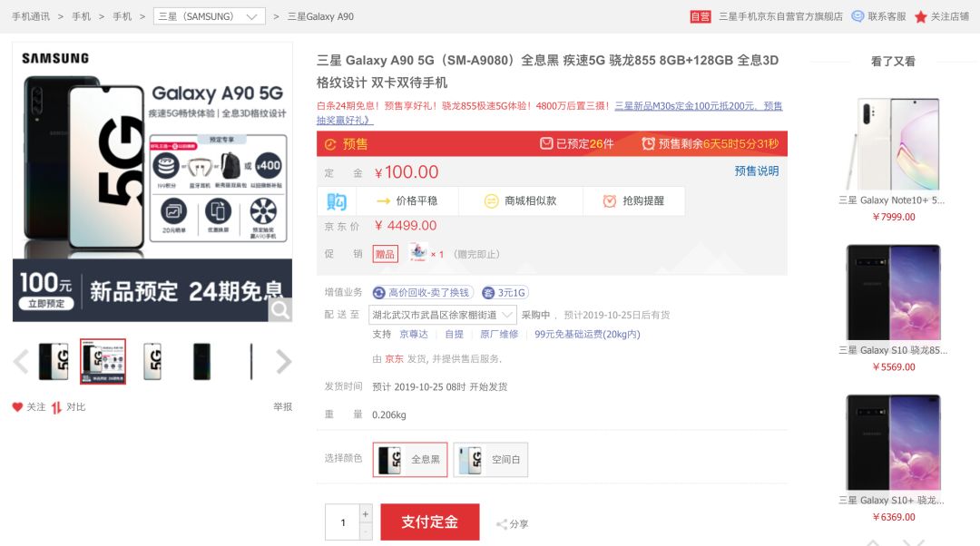Click the 自营 red badge
This screenshot has height=546, width=980.
[700, 17]
